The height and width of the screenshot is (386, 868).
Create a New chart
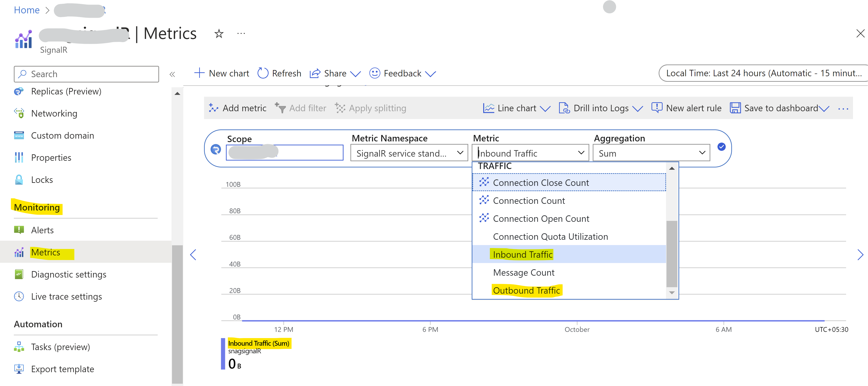coord(221,73)
